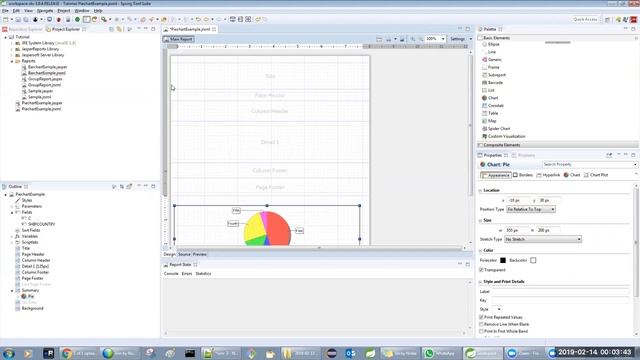Click the Save toolbar icon
This screenshot has width=640, height=360.
tap(18, 19)
